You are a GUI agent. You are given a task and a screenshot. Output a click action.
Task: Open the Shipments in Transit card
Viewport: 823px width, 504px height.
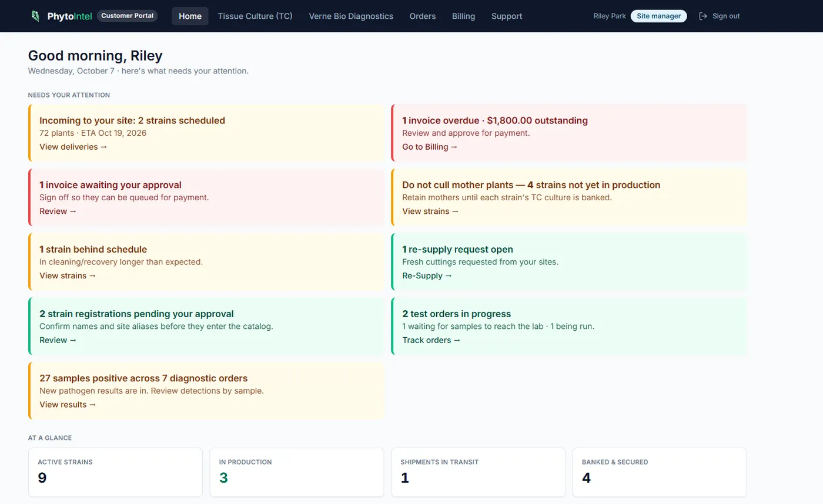478,472
